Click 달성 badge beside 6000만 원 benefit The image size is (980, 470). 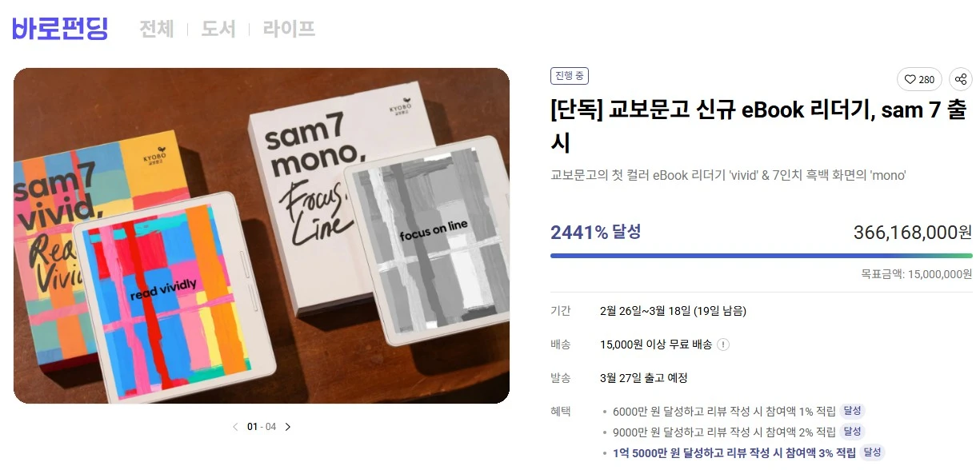852,411
